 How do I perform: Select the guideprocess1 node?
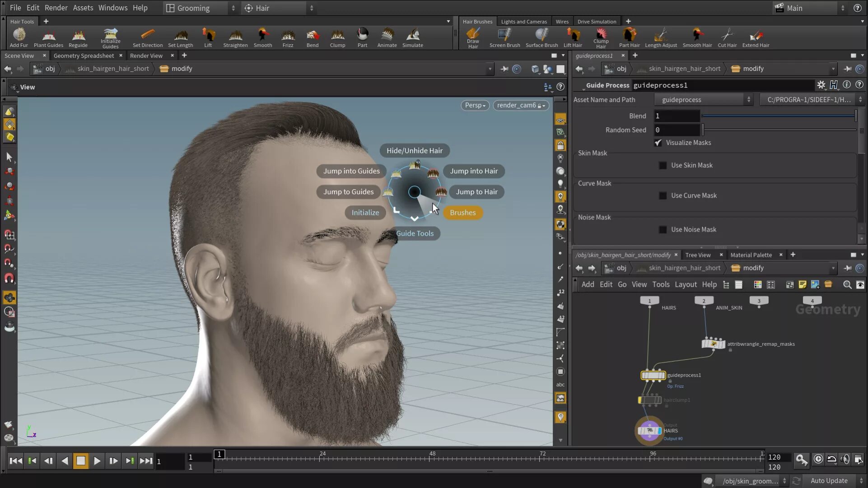[x=653, y=375]
